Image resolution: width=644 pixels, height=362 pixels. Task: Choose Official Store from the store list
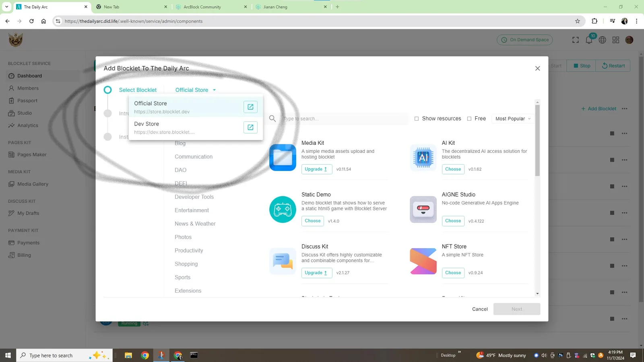click(x=196, y=107)
